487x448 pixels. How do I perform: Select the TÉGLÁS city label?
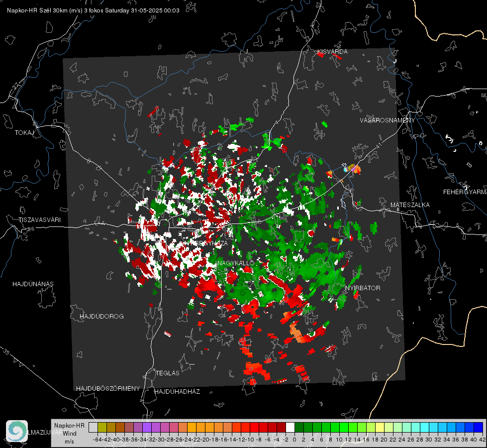pyautogui.click(x=168, y=373)
